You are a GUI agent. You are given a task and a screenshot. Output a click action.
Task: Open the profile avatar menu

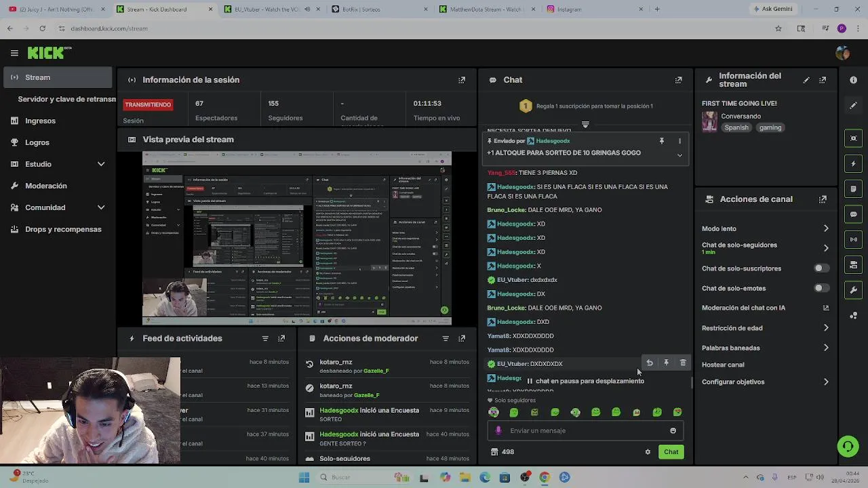(843, 53)
